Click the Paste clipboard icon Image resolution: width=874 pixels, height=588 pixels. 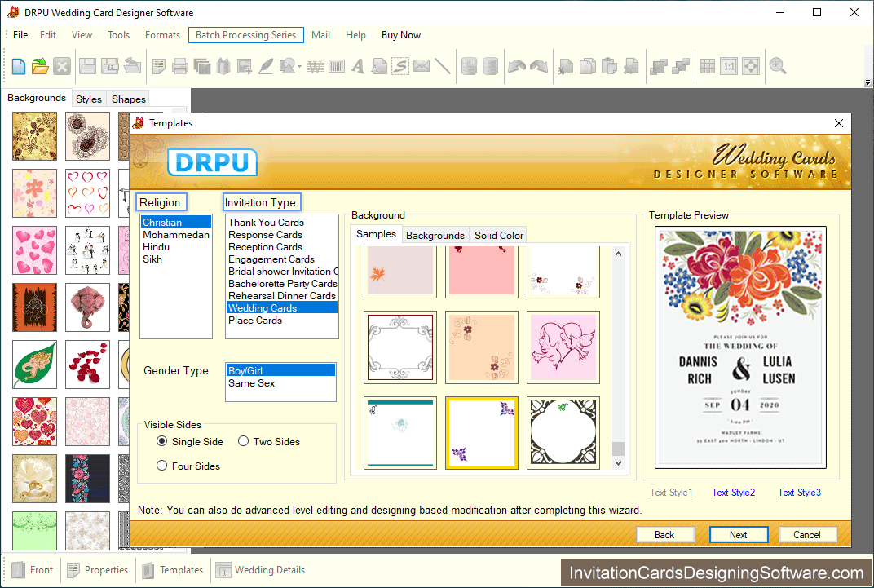609,66
